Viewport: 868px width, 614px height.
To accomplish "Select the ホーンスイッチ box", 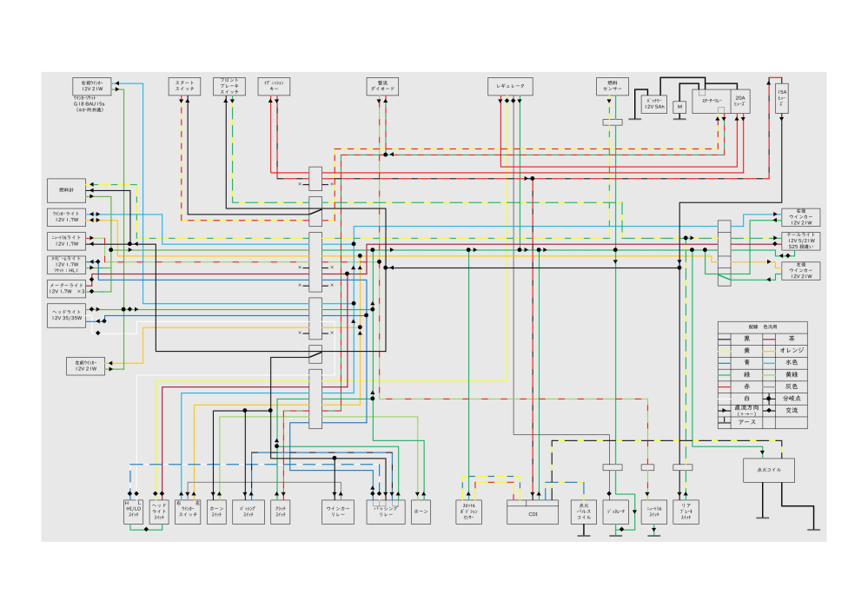I will (x=216, y=512).
